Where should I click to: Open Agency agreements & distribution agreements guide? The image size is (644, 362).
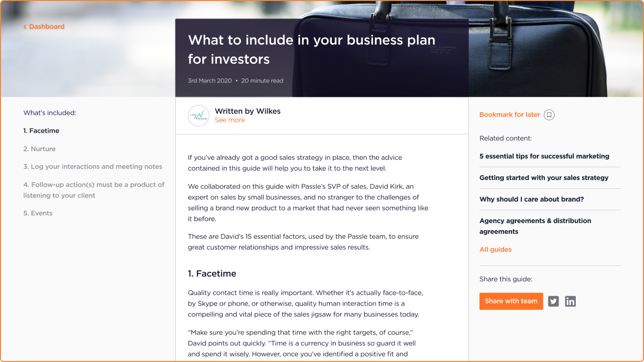(x=535, y=226)
